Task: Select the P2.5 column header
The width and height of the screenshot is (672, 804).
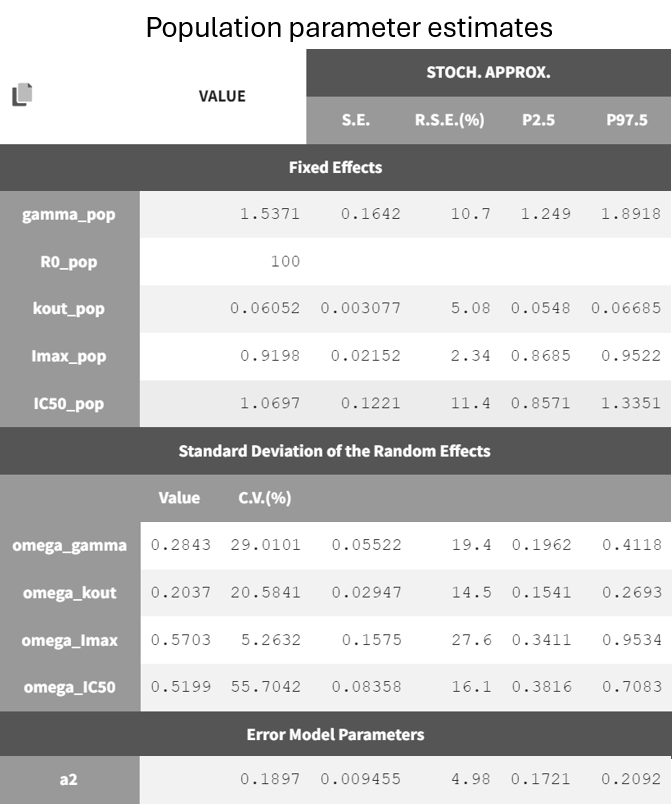Action: [x=538, y=120]
